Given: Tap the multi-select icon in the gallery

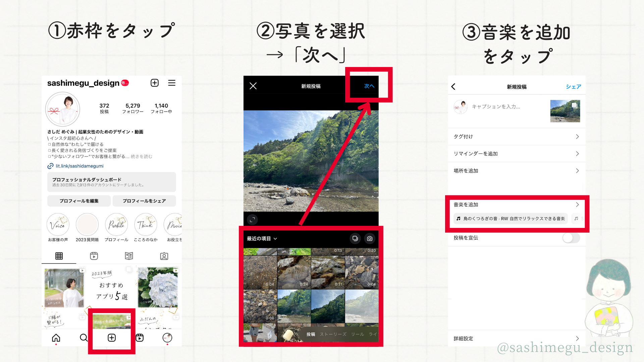Looking at the screenshot, I should point(355,239).
